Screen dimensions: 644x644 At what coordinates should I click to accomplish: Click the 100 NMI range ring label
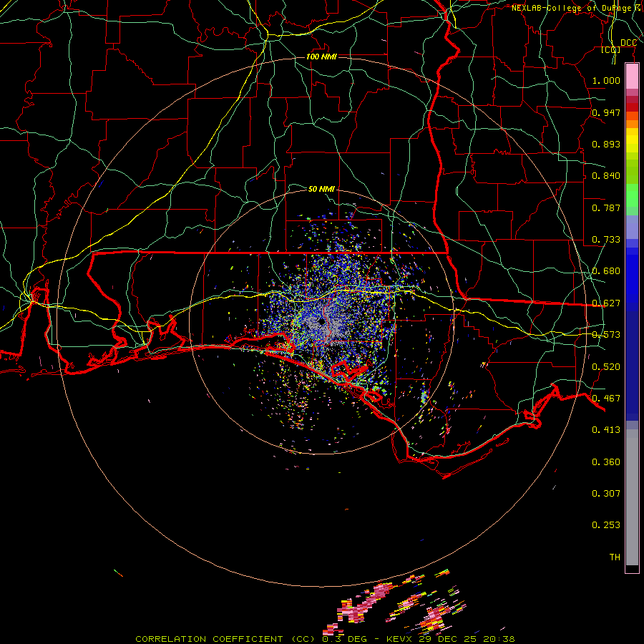click(x=321, y=57)
